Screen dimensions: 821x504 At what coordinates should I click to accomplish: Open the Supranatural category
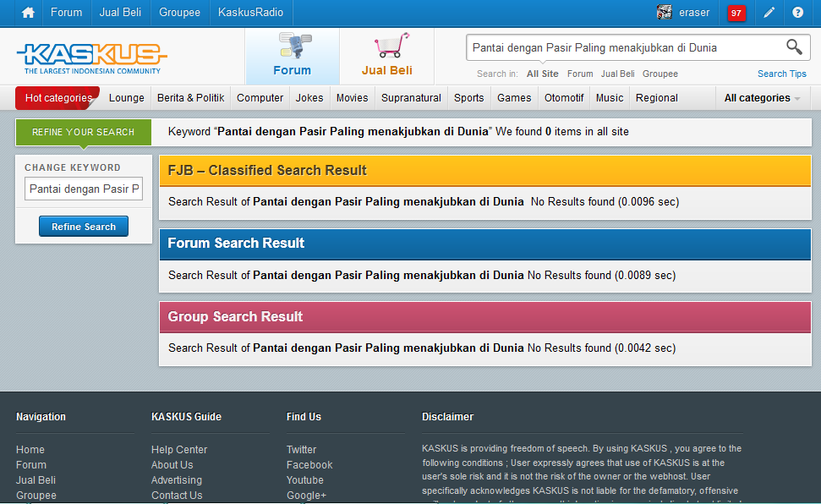pyautogui.click(x=411, y=98)
